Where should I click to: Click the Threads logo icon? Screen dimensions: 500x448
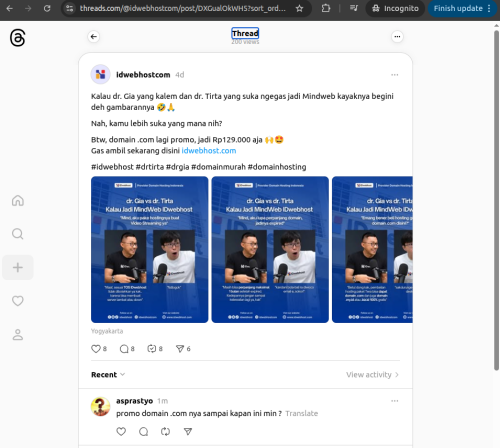(x=17, y=38)
